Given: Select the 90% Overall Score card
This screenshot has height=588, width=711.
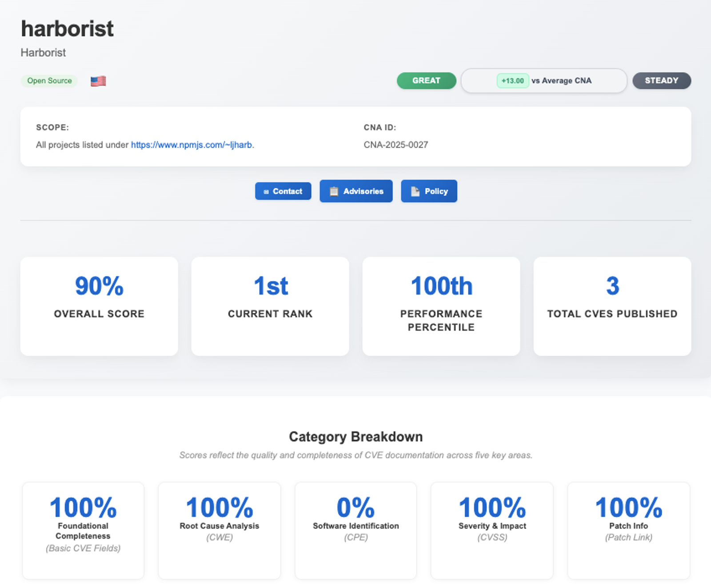Looking at the screenshot, I should click(x=99, y=306).
